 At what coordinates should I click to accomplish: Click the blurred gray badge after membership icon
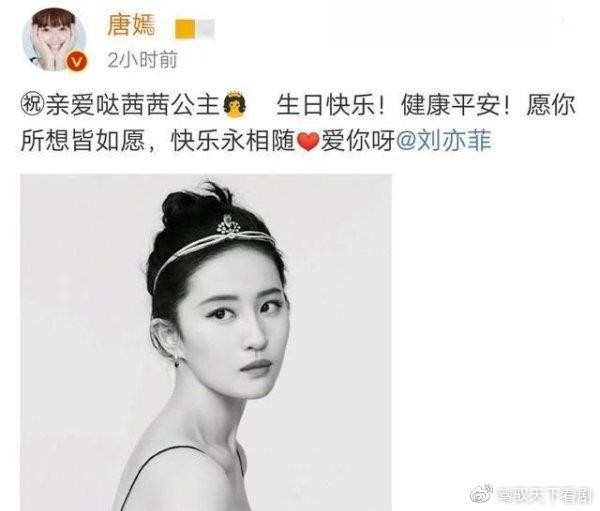205,29
